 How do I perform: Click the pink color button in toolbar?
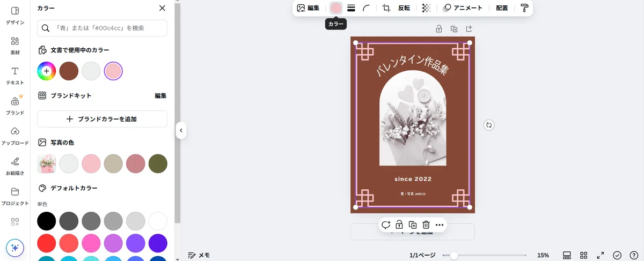336,8
